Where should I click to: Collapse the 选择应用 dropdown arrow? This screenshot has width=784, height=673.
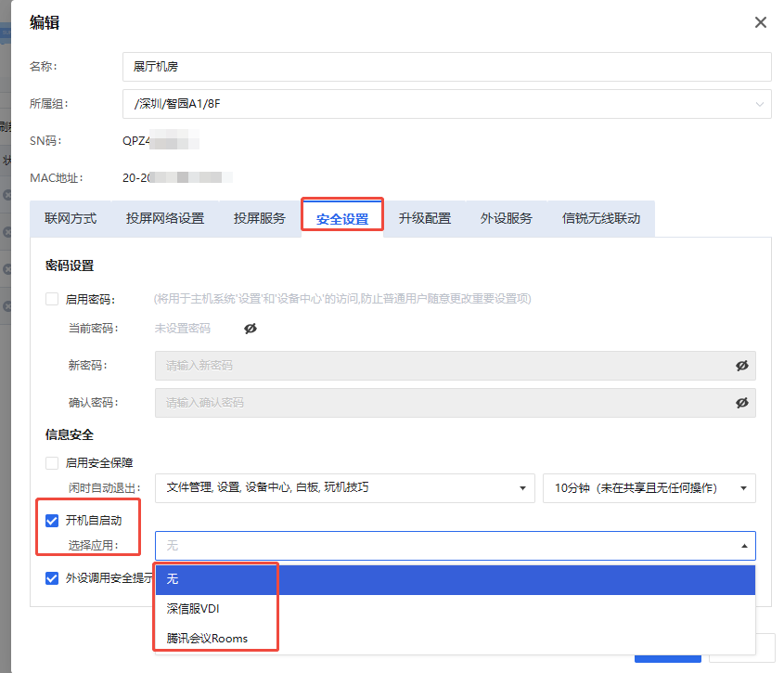[744, 546]
